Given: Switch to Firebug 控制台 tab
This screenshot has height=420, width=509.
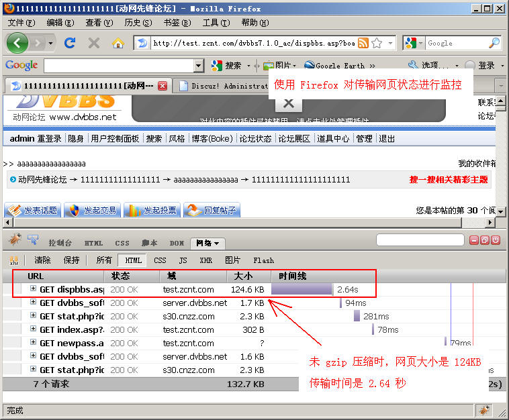Looking at the screenshot, I should click(x=60, y=243).
